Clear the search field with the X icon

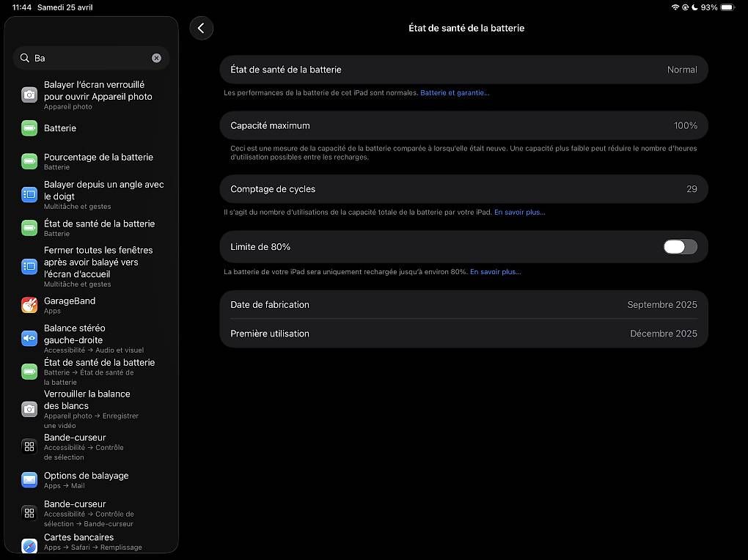tap(156, 58)
